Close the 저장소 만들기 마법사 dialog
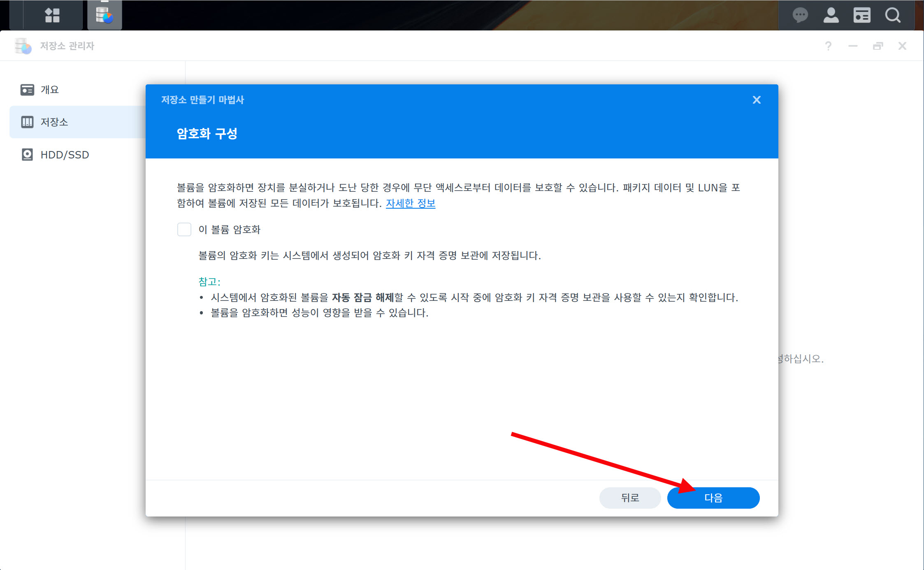Image resolution: width=924 pixels, height=570 pixels. pyautogui.click(x=756, y=100)
